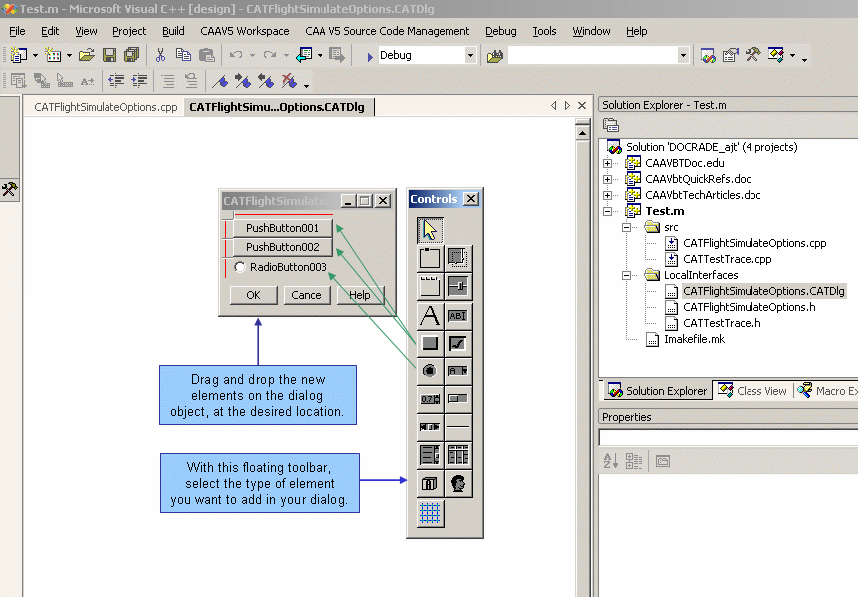Open Toolbox via hammer-wrench toolbar icon
Screen dimensions: 858x597
point(753,55)
